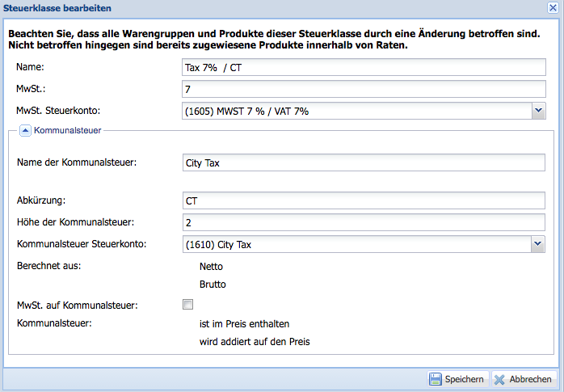564x392 pixels.
Task: Focus the MwSt. value field
Action: point(365,89)
